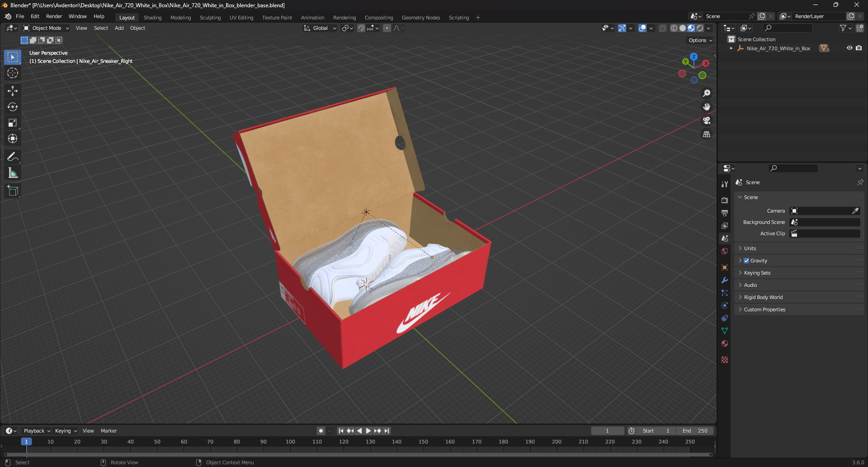
Task: Select the Cursor tool in the toolbar
Action: (13, 73)
